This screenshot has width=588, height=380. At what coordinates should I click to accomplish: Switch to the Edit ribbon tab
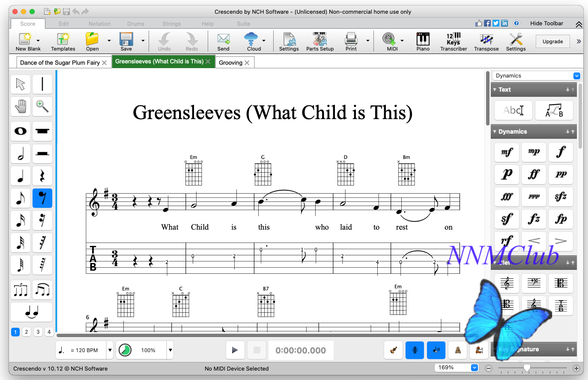[64, 24]
